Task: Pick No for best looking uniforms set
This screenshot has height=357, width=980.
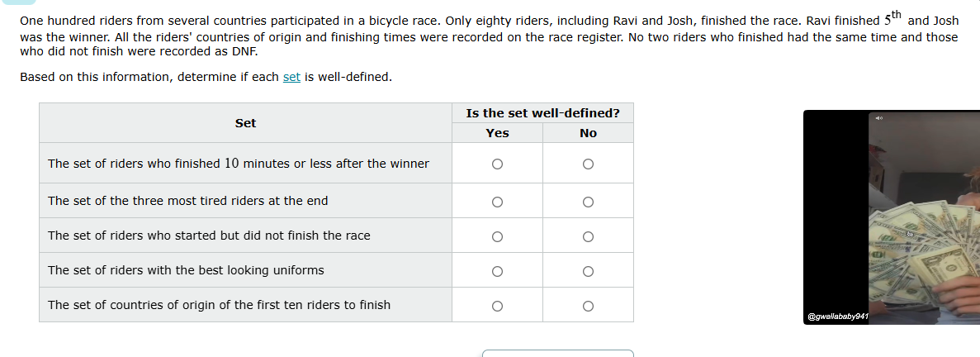Action: 588,271
